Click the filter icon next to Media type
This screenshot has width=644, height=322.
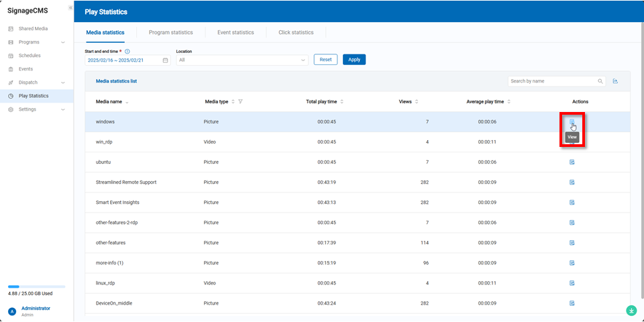(240, 102)
